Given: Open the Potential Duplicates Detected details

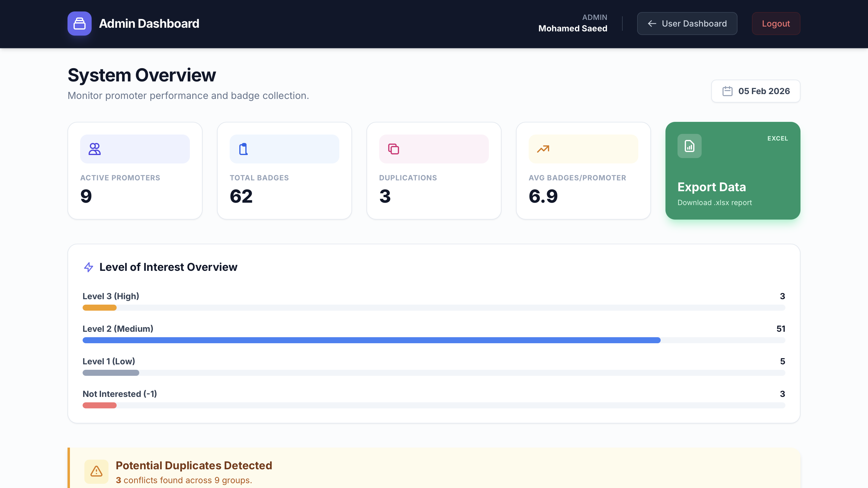Looking at the screenshot, I should click(x=194, y=465).
